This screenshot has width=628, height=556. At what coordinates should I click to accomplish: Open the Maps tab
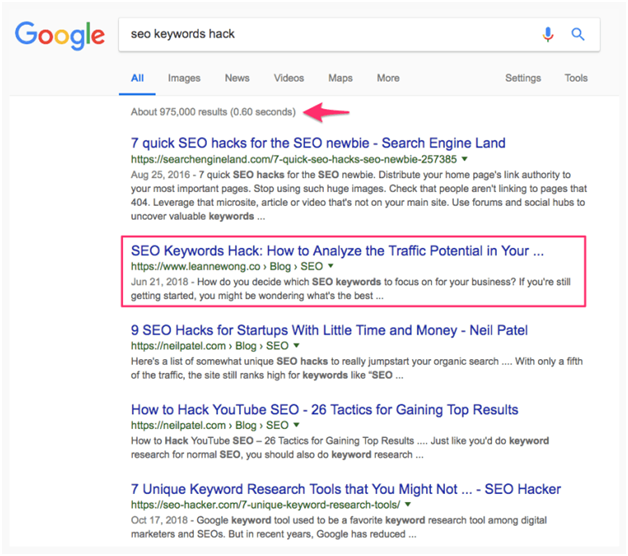[x=340, y=78]
